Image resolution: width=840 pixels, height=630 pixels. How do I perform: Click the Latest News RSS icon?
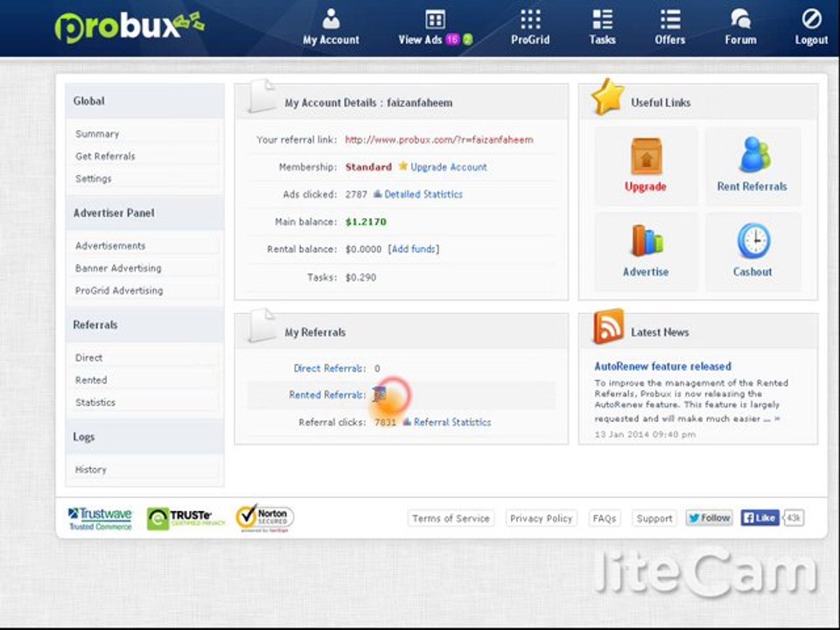pos(609,325)
